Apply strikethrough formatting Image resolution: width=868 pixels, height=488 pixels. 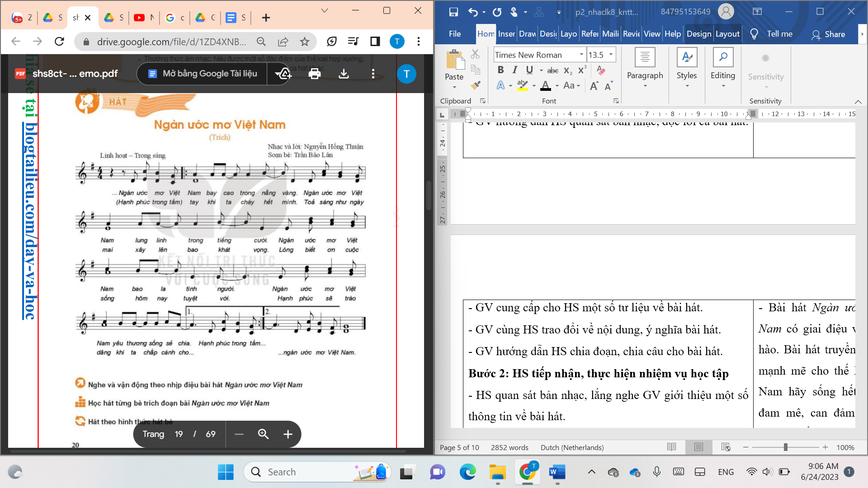552,70
